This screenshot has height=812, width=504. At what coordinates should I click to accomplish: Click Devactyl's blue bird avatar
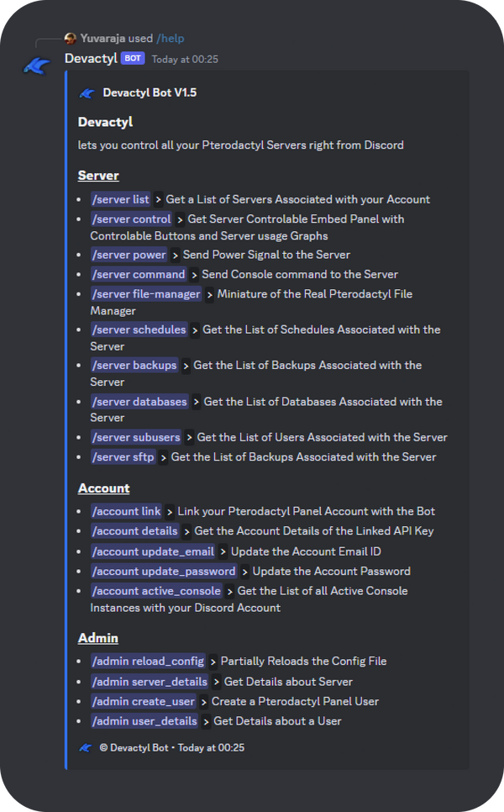(35, 66)
